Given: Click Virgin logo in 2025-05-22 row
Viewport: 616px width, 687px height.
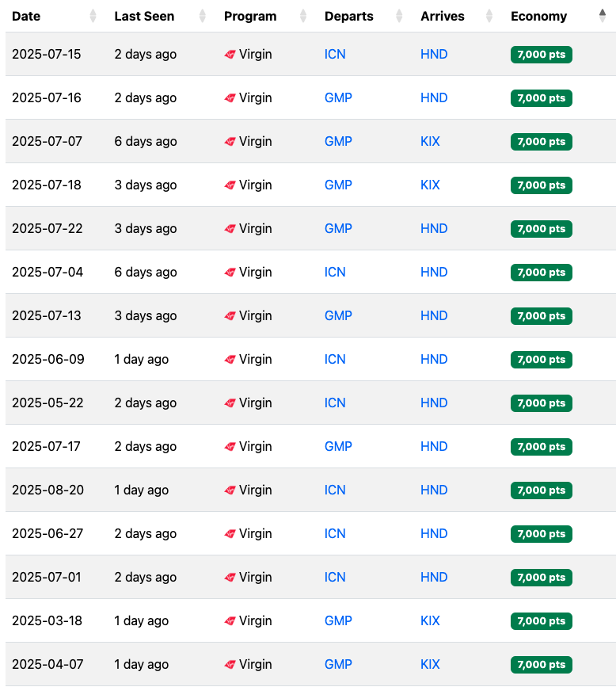Looking at the screenshot, I should coord(230,403).
